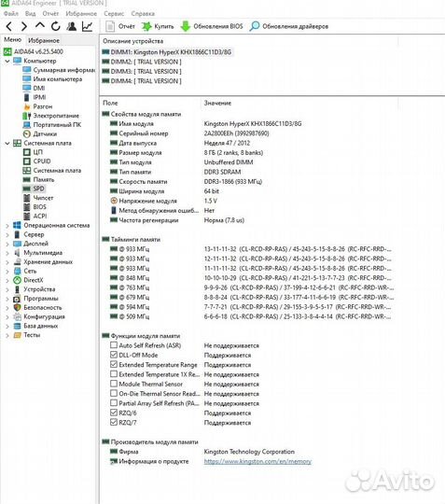Open the kingston.com memory product link
445x504 pixels.
[x=257, y=461]
